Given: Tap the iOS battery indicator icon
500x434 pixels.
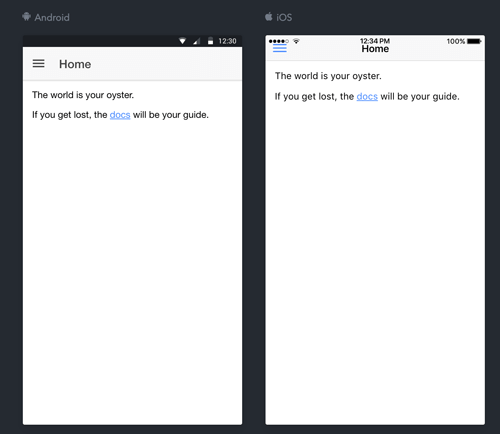Looking at the screenshot, I should pyautogui.click(x=474, y=41).
